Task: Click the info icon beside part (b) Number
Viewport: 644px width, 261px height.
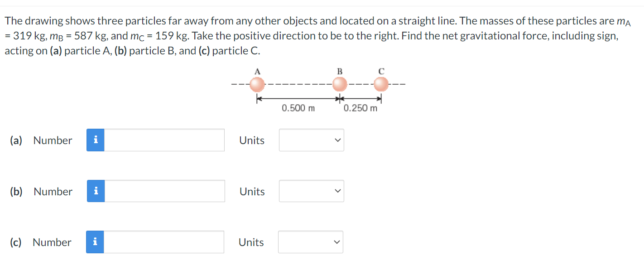Action: point(95,191)
